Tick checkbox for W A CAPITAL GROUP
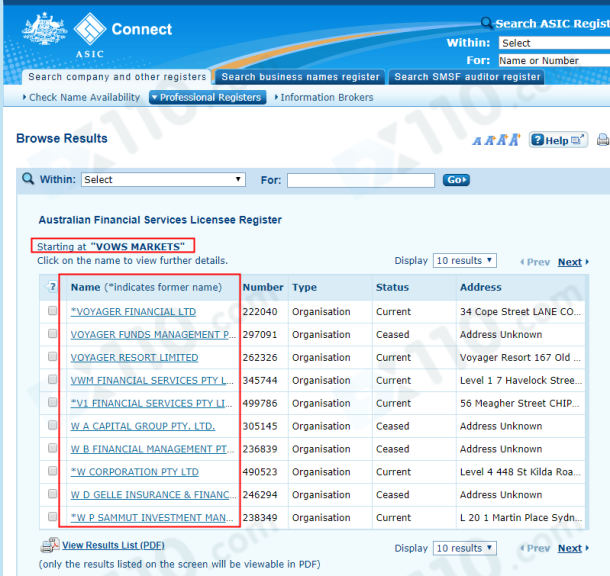Viewport: 610px width, 576px height. (x=52, y=425)
